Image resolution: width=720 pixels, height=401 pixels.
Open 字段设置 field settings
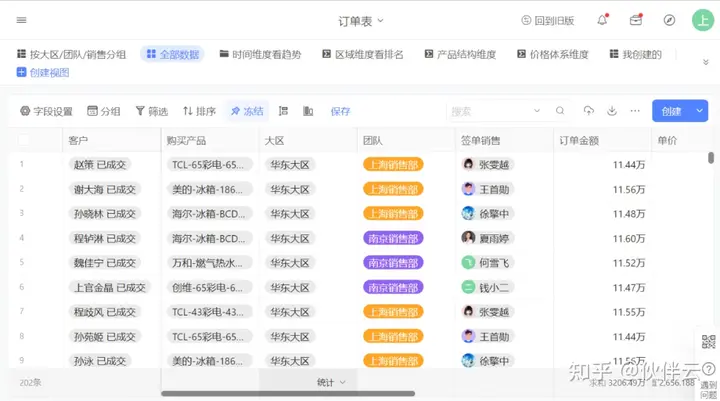click(46, 111)
